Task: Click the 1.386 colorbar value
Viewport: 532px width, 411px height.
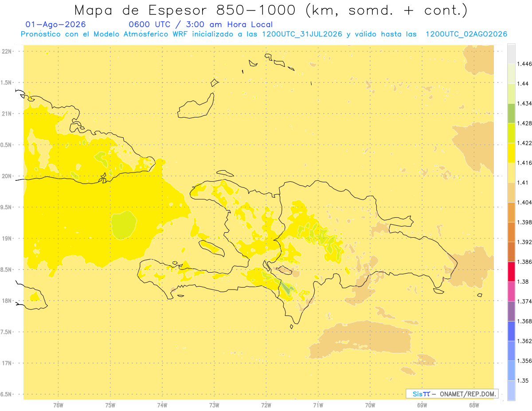Action: (x=524, y=262)
